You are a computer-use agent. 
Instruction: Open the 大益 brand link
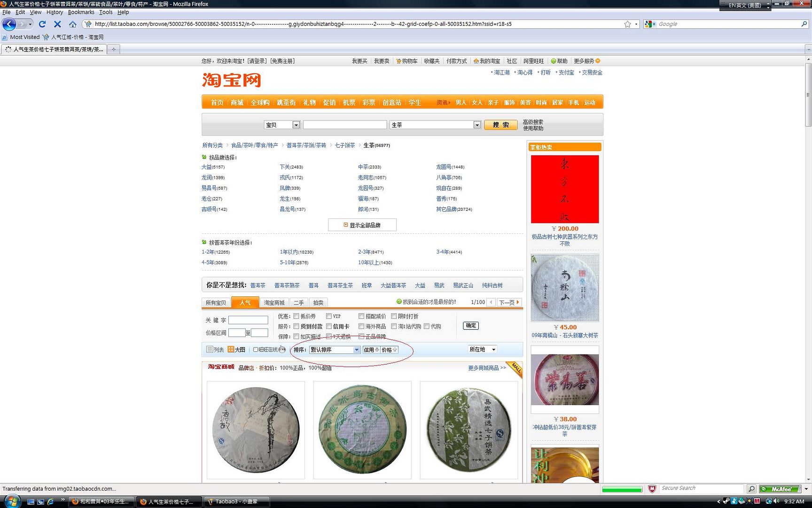pyautogui.click(x=206, y=167)
